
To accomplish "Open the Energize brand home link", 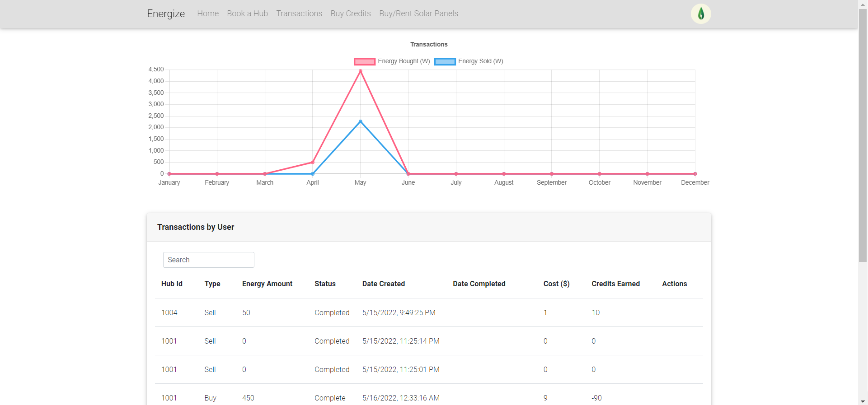I will click(166, 14).
